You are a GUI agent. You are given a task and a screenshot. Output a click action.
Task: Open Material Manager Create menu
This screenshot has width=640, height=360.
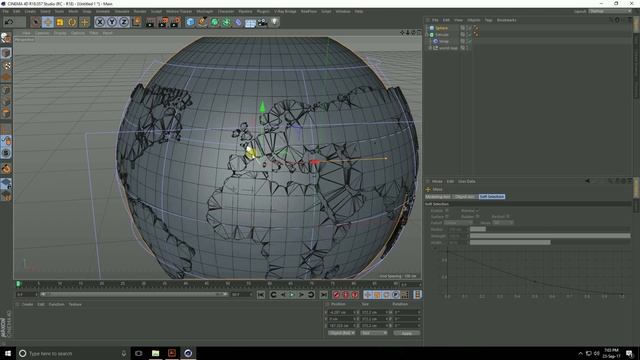coord(27,304)
